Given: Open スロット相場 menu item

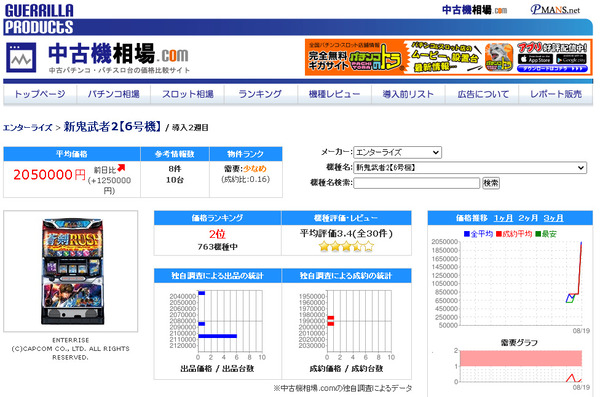Looking at the screenshot, I should click(188, 94).
